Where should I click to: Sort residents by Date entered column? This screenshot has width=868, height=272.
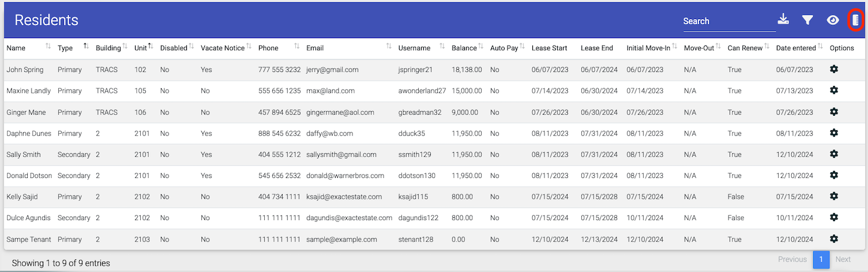(795, 48)
